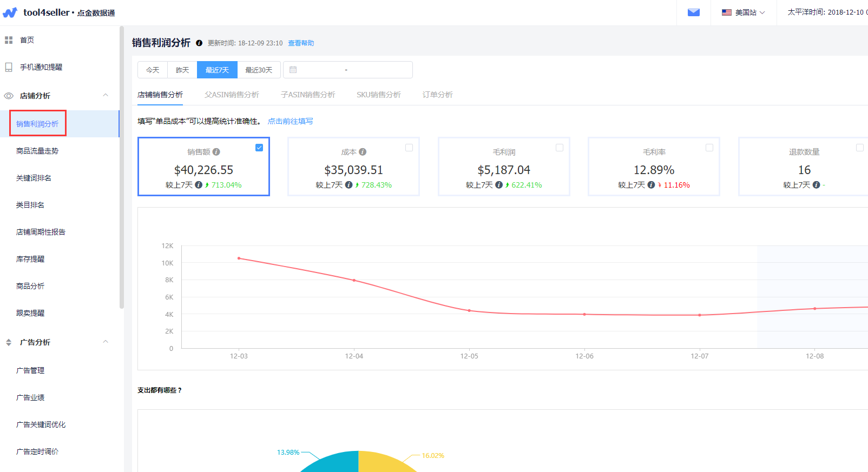The image size is (868, 472).
Task: Collapse the 广告分析 section chevron
Action: [106, 342]
